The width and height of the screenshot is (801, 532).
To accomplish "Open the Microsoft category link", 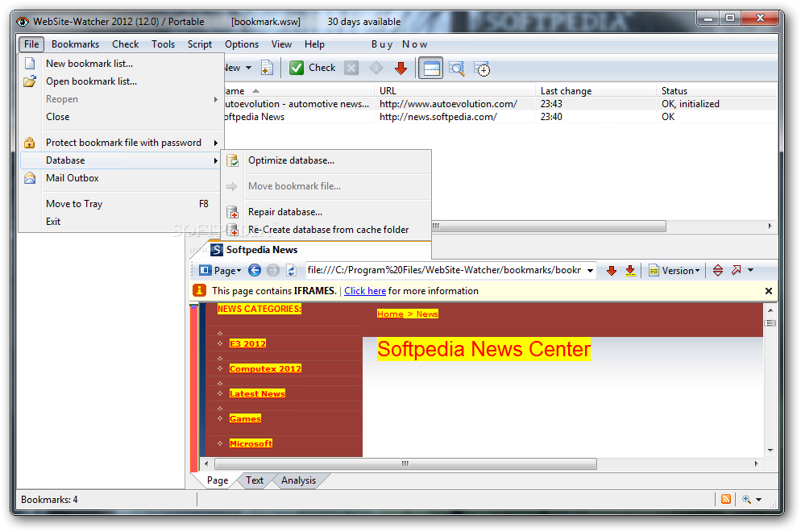I will click(x=251, y=444).
